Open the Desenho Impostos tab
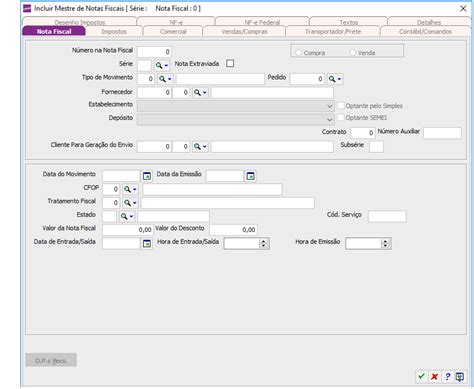 pyautogui.click(x=80, y=22)
